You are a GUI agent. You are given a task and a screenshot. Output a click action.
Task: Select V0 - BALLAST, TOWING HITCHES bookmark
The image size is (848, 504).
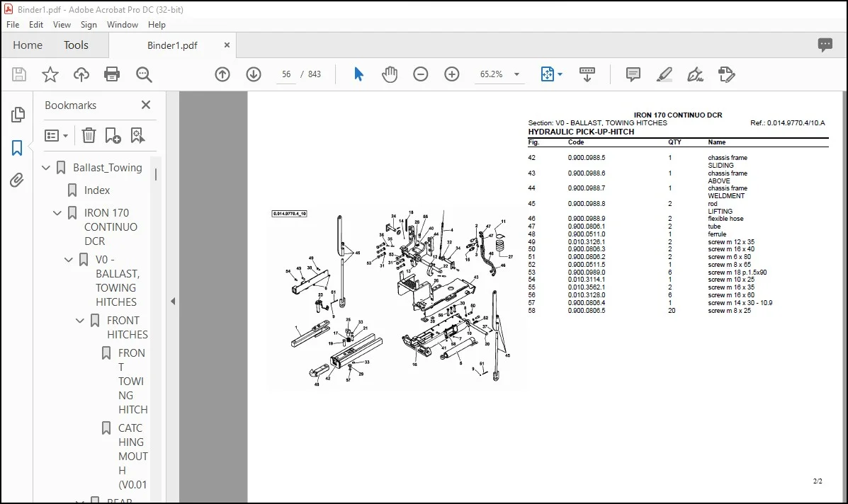pyautogui.click(x=117, y=281)
